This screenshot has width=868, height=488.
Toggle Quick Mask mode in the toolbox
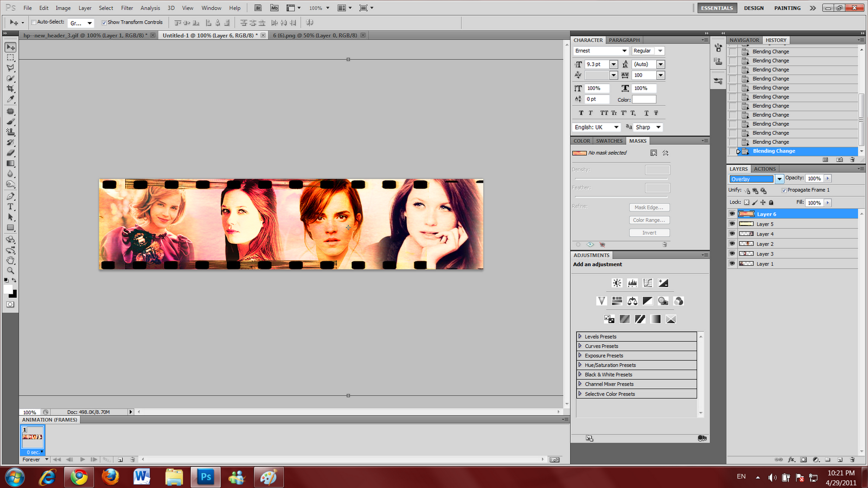pos(10,305)
